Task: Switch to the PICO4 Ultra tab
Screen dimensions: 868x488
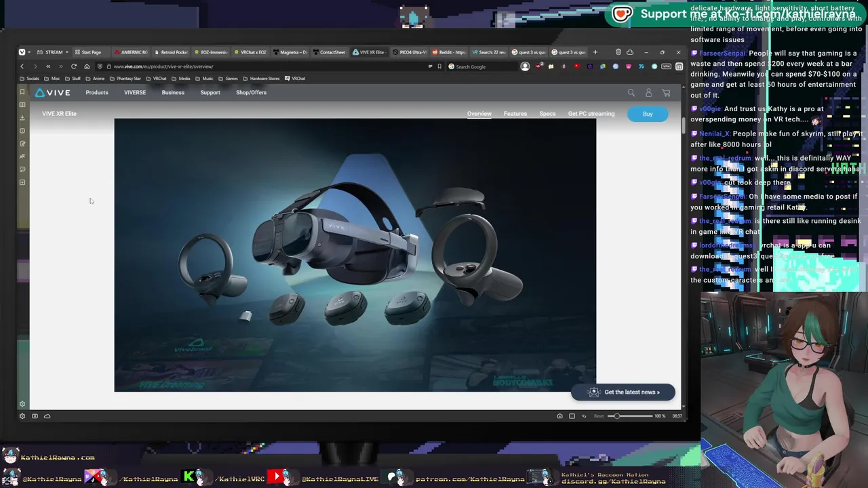Action: pyautogui.click(x=410, y=52)
